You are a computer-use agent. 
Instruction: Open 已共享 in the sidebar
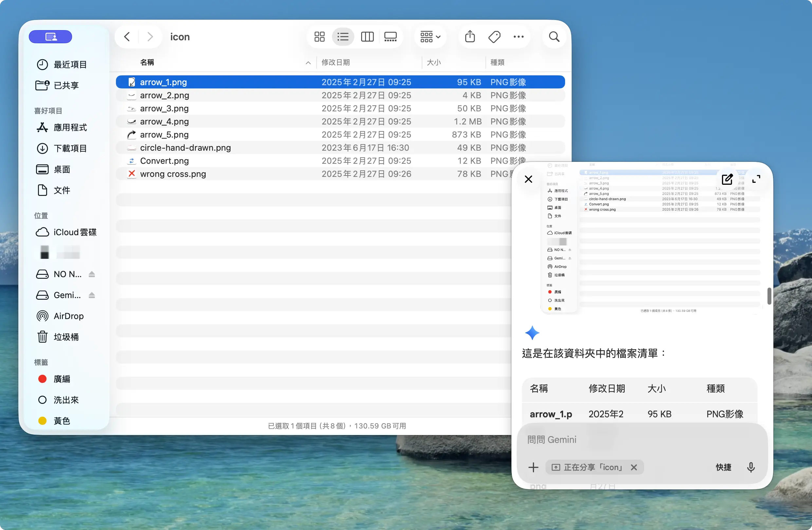[58, 85]
